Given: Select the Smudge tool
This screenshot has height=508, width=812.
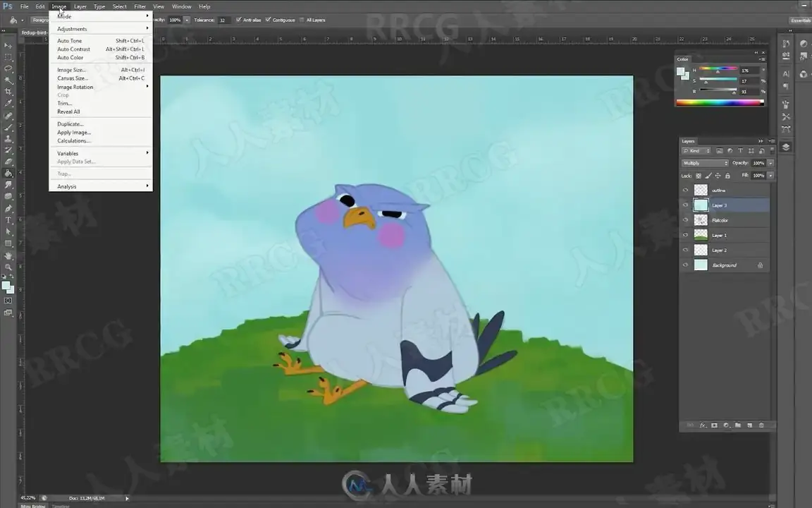Looking at the screenshot, I should click(8, 185).
